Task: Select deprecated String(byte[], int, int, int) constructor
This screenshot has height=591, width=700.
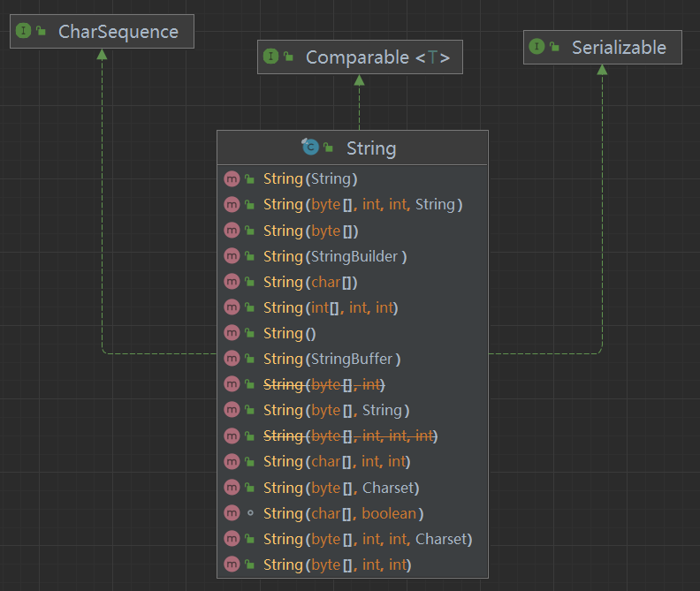Action: [350, 436]
